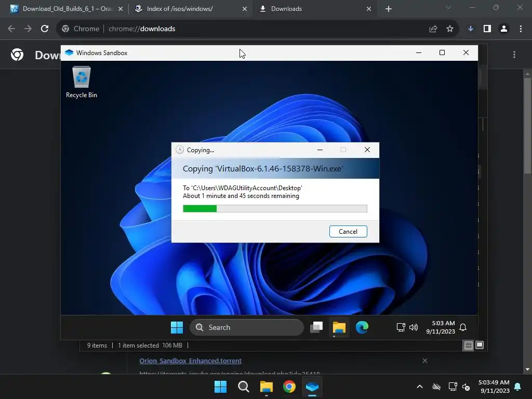Screen dimensions: 532x399
Task: Click host clock showing 5:03:49 AM
Action: coord(494,387)
